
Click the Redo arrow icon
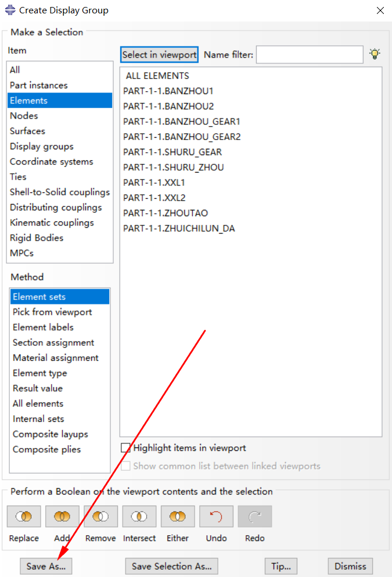[255, 517]
